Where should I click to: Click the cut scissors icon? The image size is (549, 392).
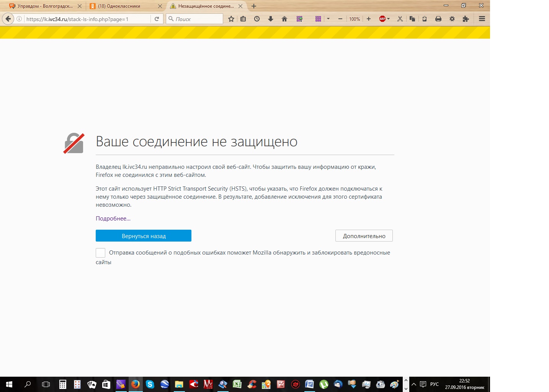coord(400,19)
